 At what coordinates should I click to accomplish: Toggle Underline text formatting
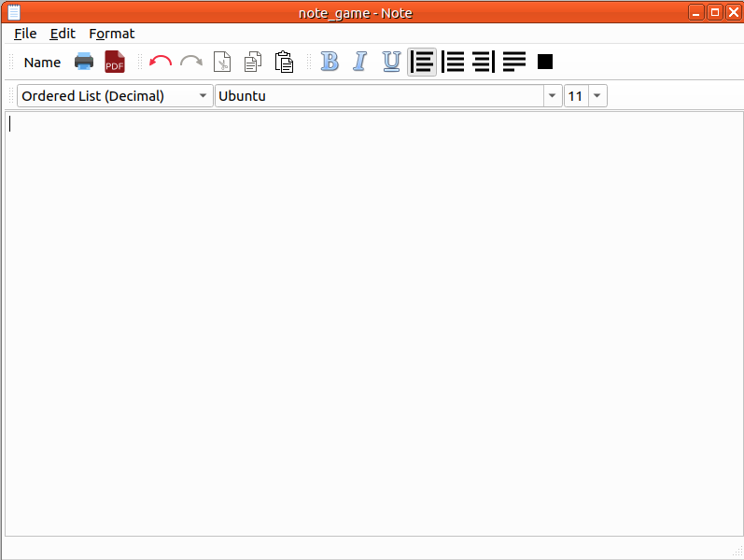pyautogui.click(x=391, y=63)
